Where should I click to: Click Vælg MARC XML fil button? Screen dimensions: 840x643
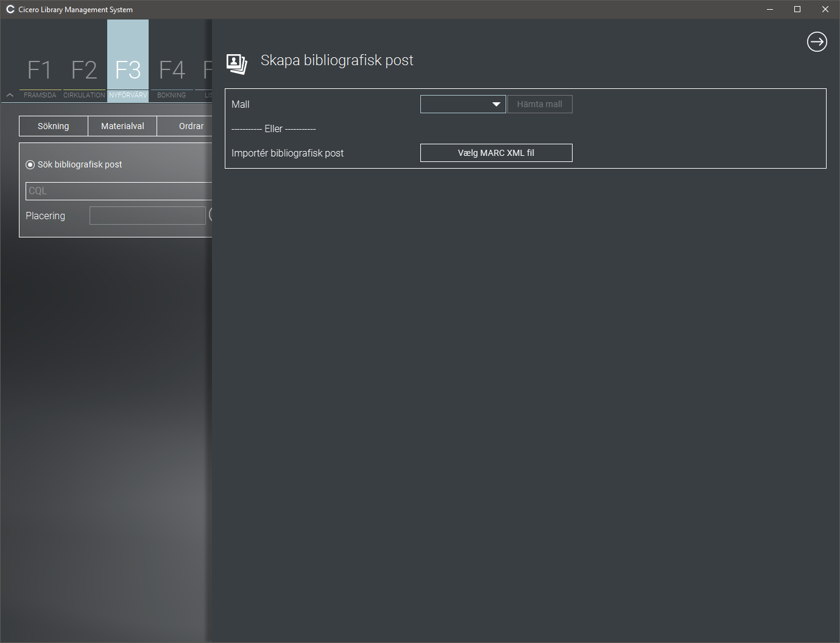point(496,153)
